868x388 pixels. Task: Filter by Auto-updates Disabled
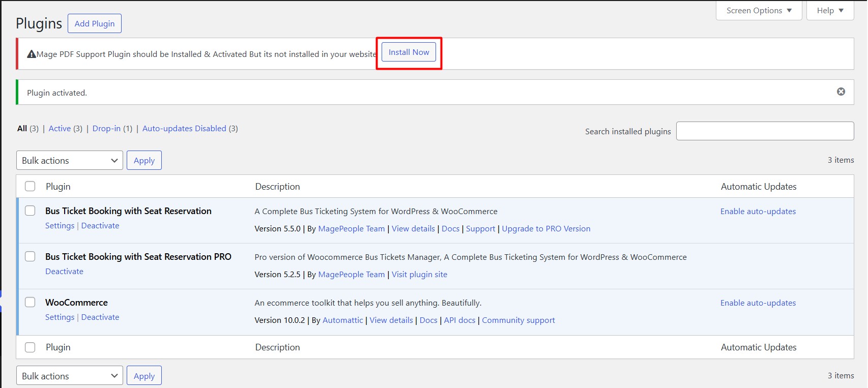(184, 129)
